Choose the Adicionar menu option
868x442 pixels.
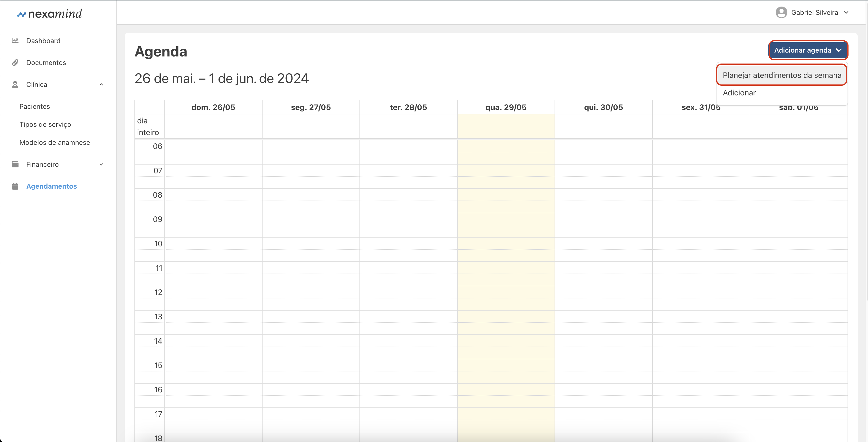(x=739, y=93)
